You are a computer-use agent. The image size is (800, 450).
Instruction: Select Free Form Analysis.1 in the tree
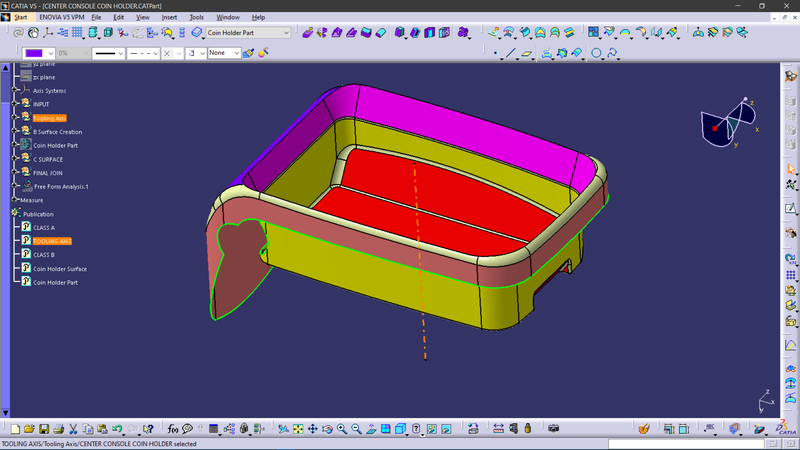click(61, 187)
